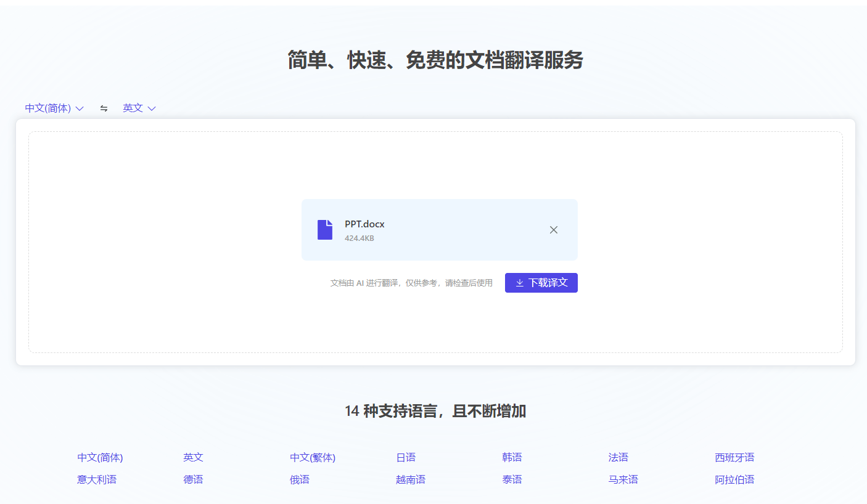Select the 韩语 language link
This screenshot has height=504, width=867.
pyautogui.click(x=511, y=457)
